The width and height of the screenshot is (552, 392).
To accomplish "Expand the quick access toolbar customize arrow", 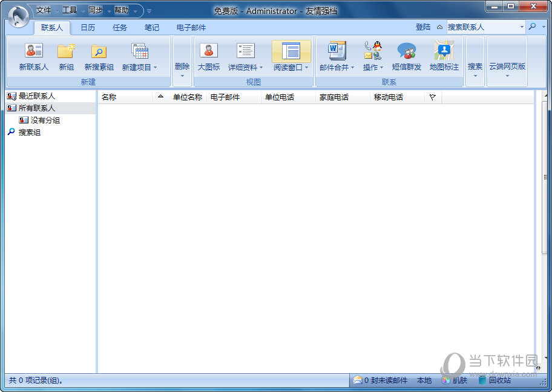I will 149,11.
